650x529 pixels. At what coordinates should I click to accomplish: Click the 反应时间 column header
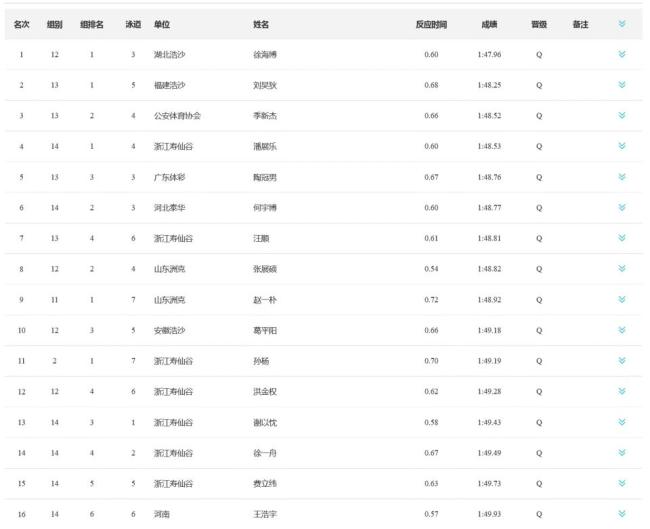(431, 24)
